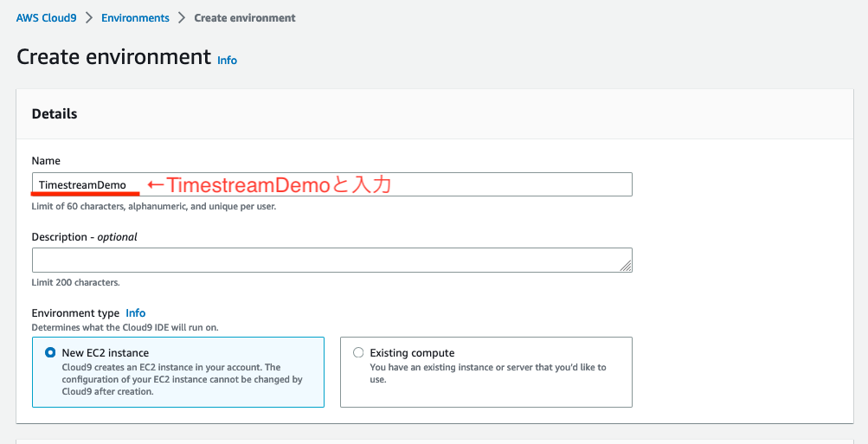Click the New EC2 instance description text
Viewport: 868px width, 444px height.
click(182, 379)
